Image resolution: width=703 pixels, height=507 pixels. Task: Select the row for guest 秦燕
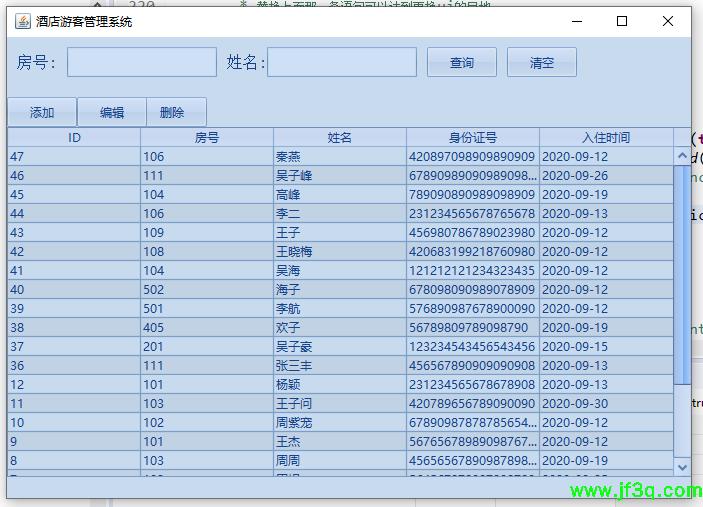pyautogui.click(x=340, y=157)
